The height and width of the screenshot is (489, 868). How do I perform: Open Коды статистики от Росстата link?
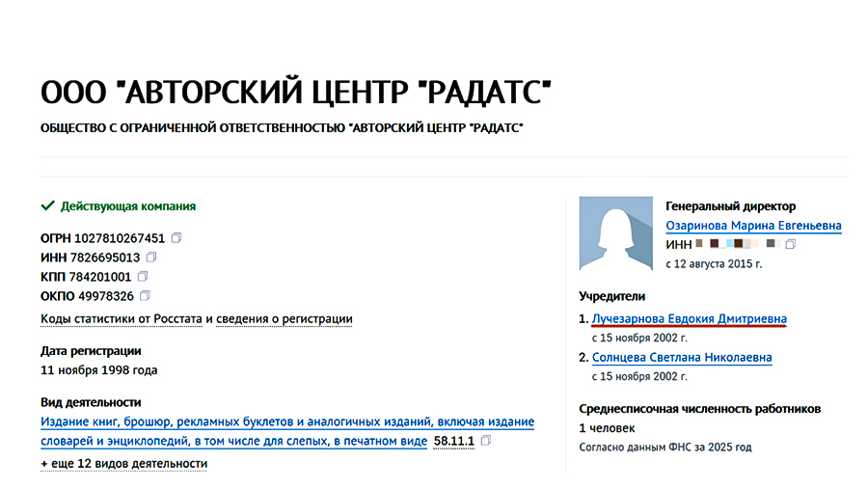(122, 319)
